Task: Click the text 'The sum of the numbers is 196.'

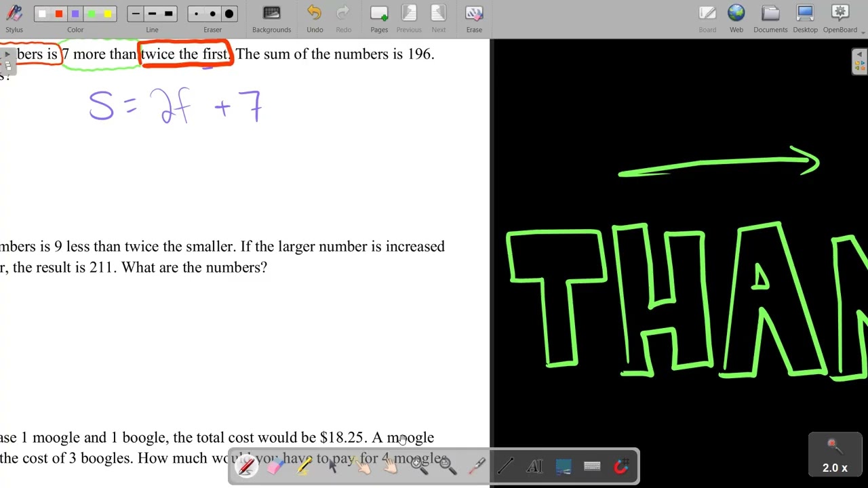Action: tap(335, 54)
